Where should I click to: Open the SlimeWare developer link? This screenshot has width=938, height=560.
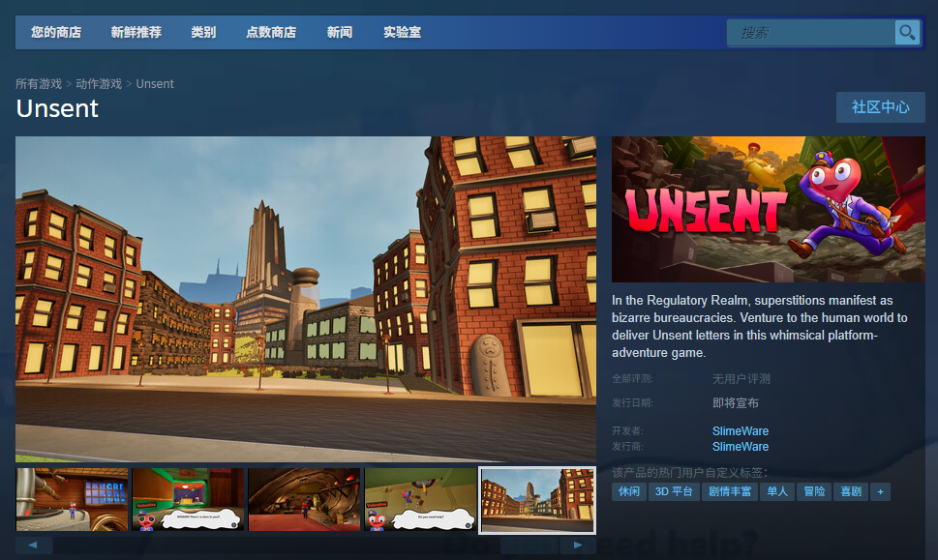click(741, 431)
